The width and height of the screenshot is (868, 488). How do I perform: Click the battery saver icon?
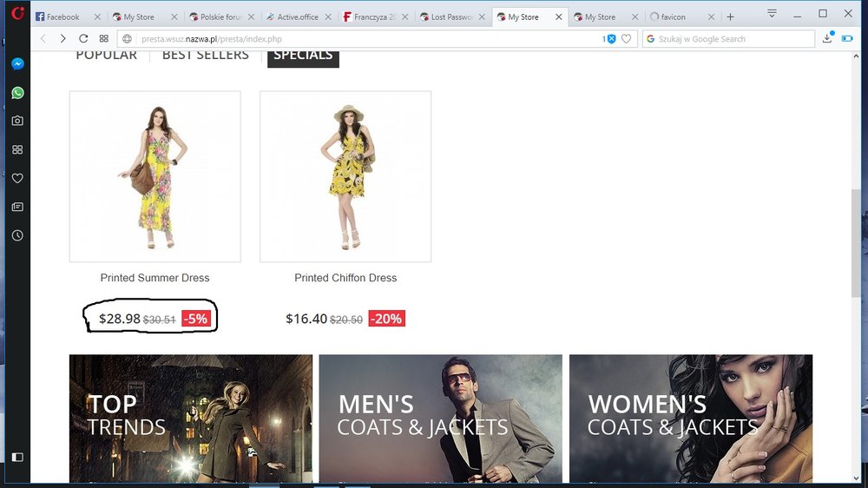847,39
